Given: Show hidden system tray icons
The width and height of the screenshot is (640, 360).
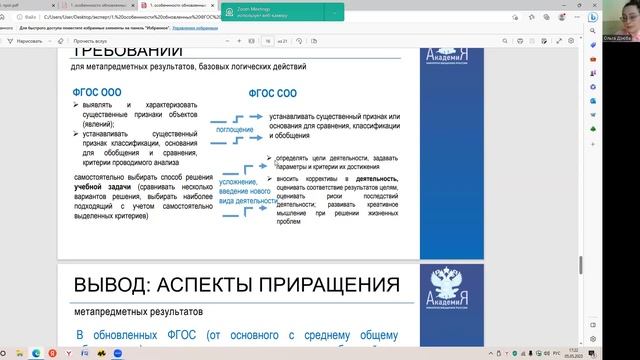Looking at the screenshot, I should [491, 353].
